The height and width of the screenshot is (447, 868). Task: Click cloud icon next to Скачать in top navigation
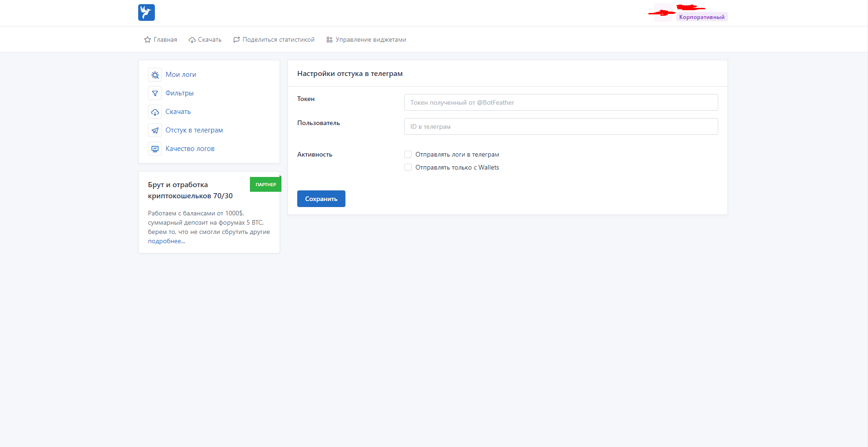pos(192,40)
